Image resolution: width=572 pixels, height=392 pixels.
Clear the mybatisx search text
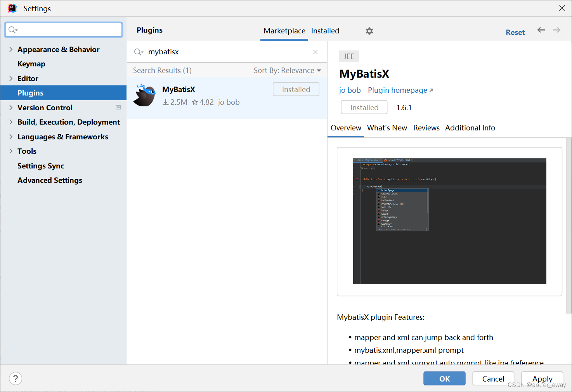pos(315,52)
